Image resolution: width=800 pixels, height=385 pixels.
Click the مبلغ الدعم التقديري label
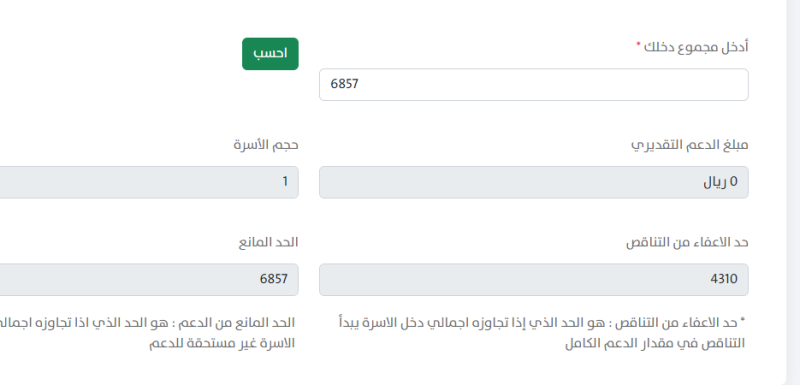(x=689, y=145)
